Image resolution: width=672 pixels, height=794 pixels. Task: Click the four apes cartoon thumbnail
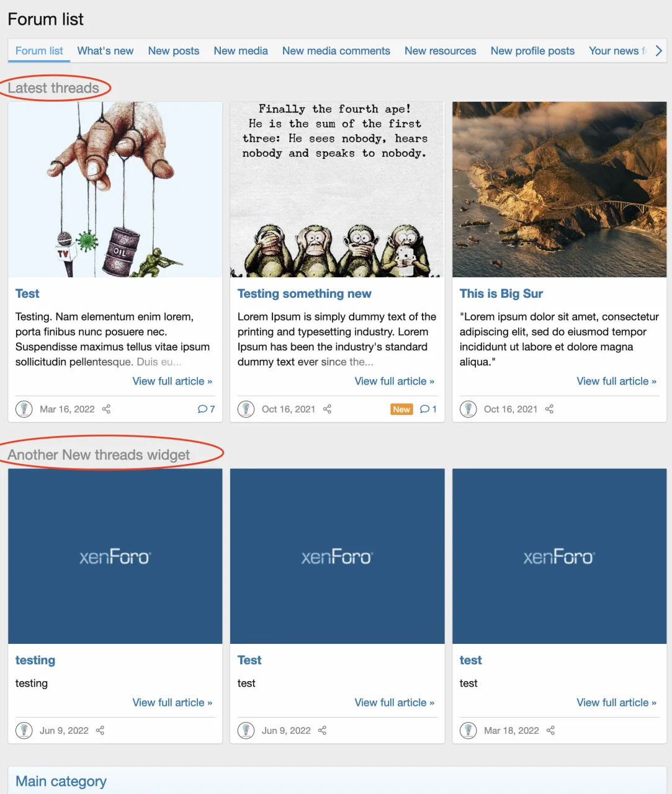337,190
